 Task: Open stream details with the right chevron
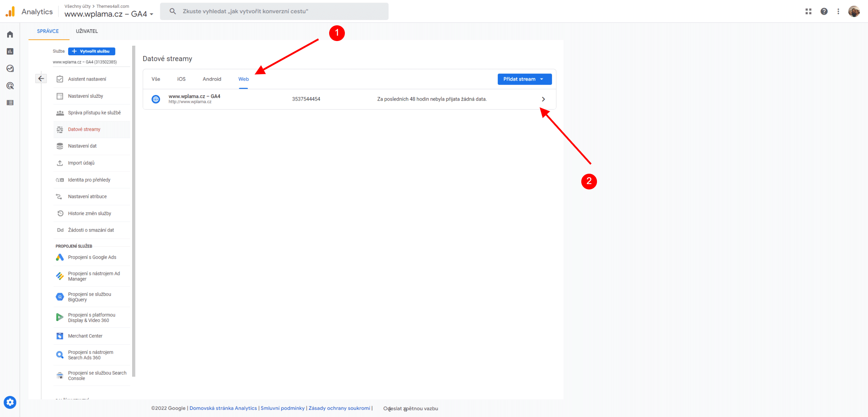point(543,99)
